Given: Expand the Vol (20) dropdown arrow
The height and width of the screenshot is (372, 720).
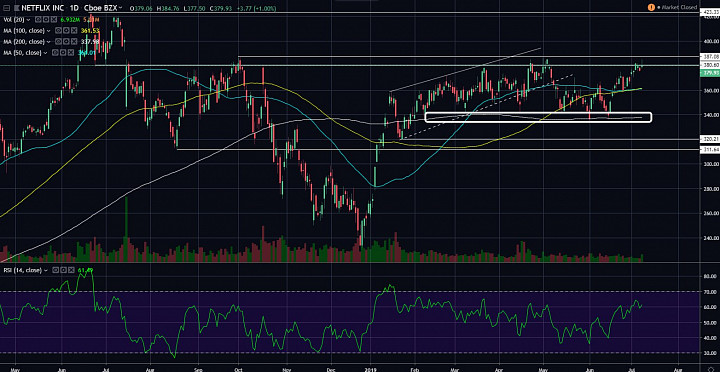Looking at the screenshot, I should point(28,20).
